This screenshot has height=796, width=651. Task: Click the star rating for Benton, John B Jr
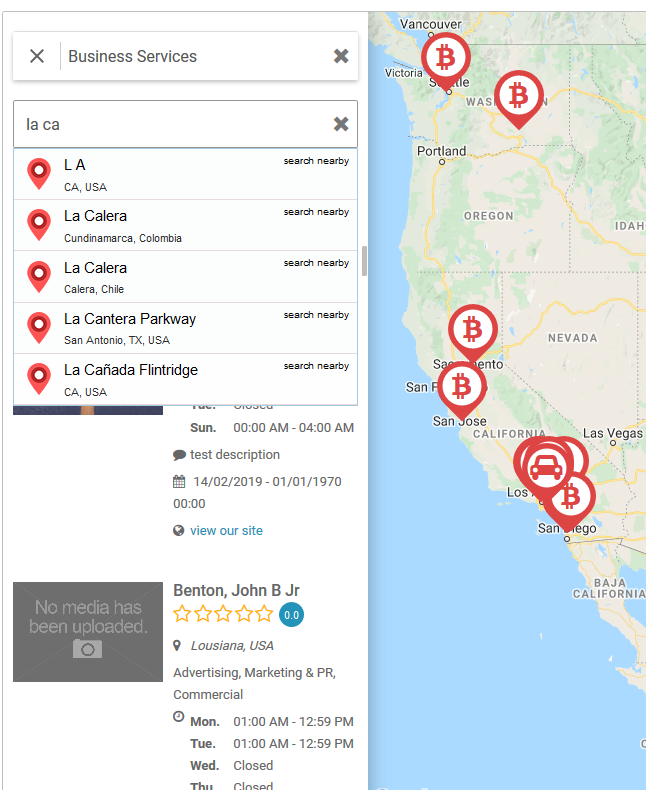coord(223,614)
